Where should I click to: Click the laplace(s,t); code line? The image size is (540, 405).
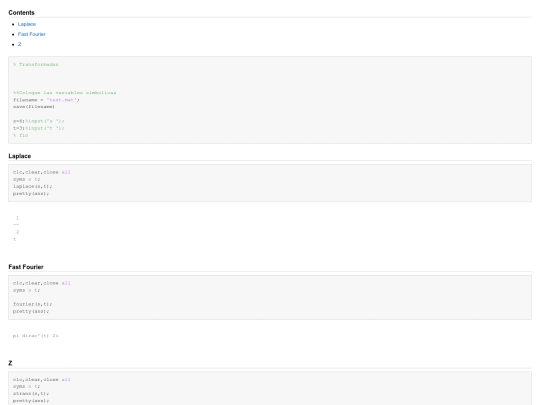pos(33,186)
